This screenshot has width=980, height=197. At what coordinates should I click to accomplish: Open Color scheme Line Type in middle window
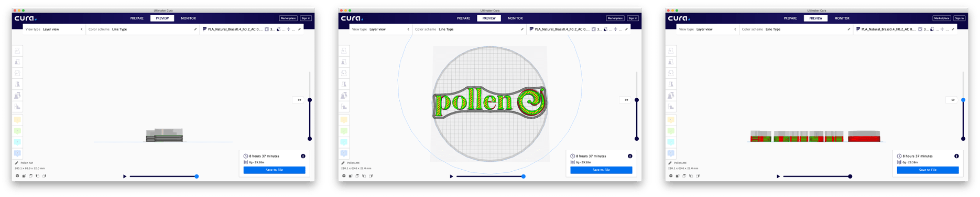click(469, 29)
